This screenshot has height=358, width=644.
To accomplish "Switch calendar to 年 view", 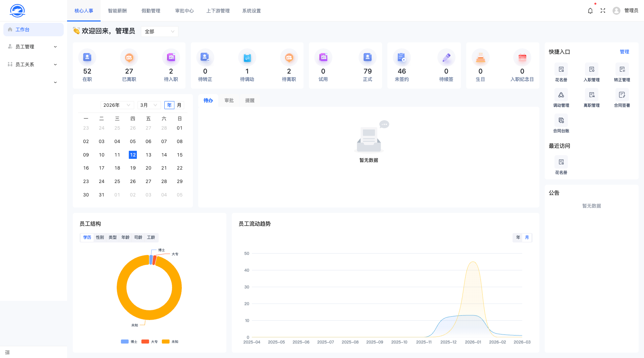I will [x=169, y=105].
